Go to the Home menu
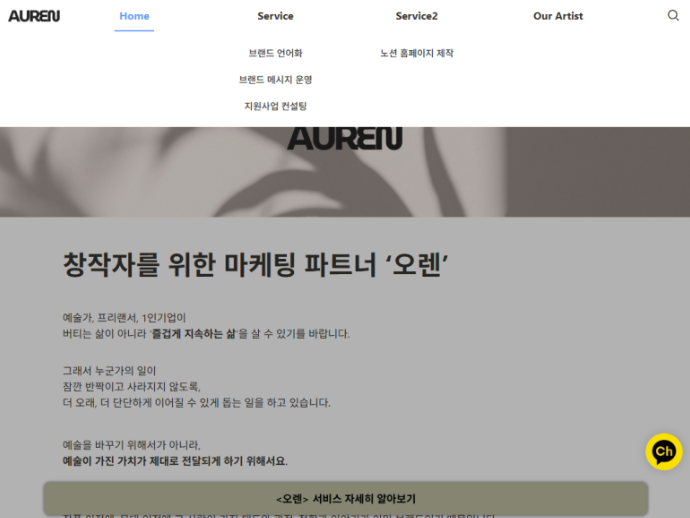Screen dimensions: 690x518 (x=134, y=16)
